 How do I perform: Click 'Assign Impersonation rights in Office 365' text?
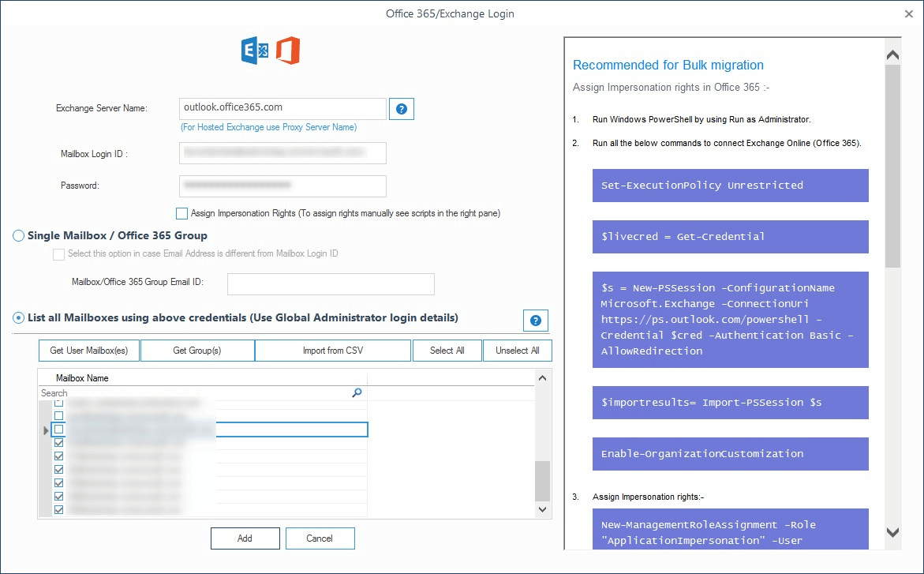[x=671, y=88]
